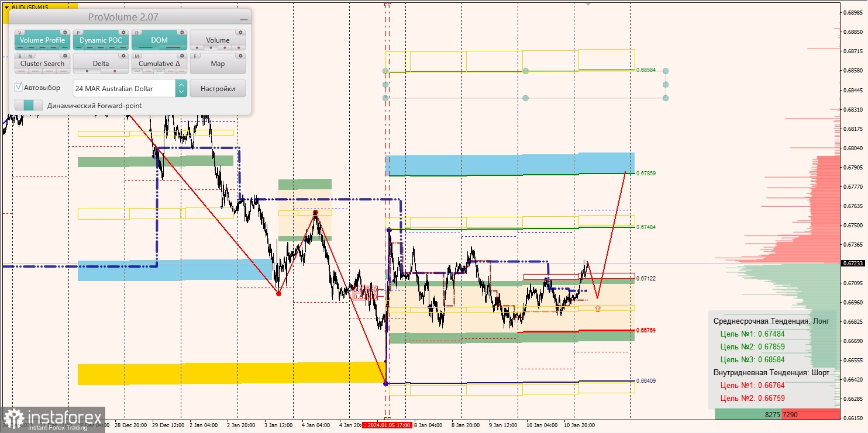Select the light blue zone above 0.67859

[510, 164]
